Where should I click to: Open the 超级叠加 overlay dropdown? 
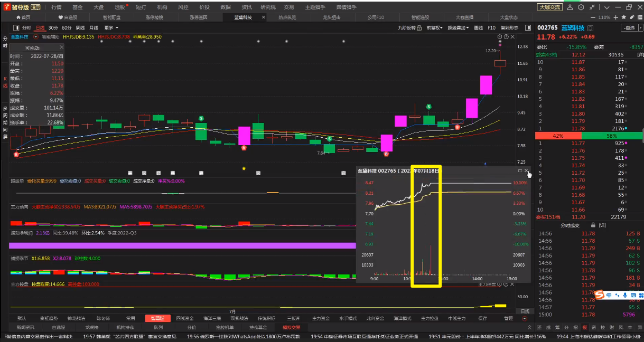(x=459, y=27)
